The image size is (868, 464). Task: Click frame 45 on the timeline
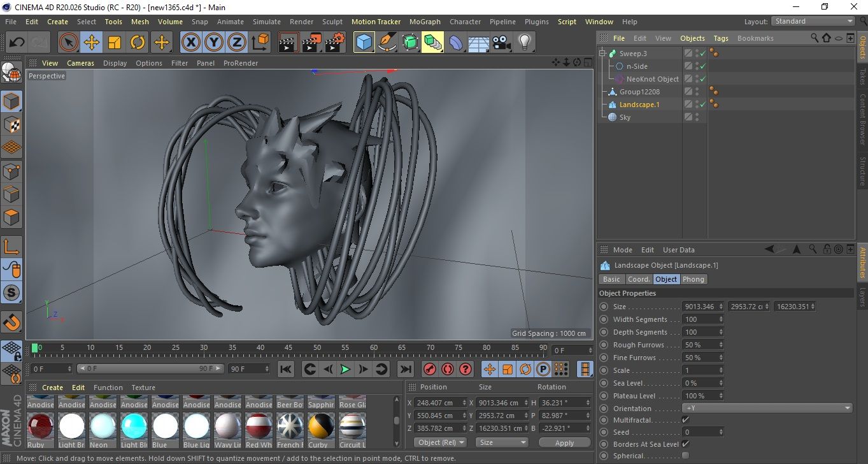288,348
